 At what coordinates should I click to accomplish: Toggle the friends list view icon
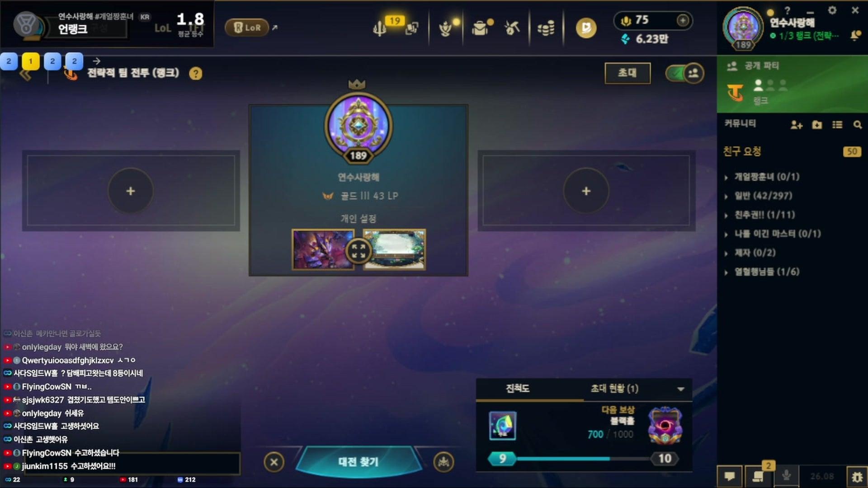pyautogui.click(x=837, y=125)
